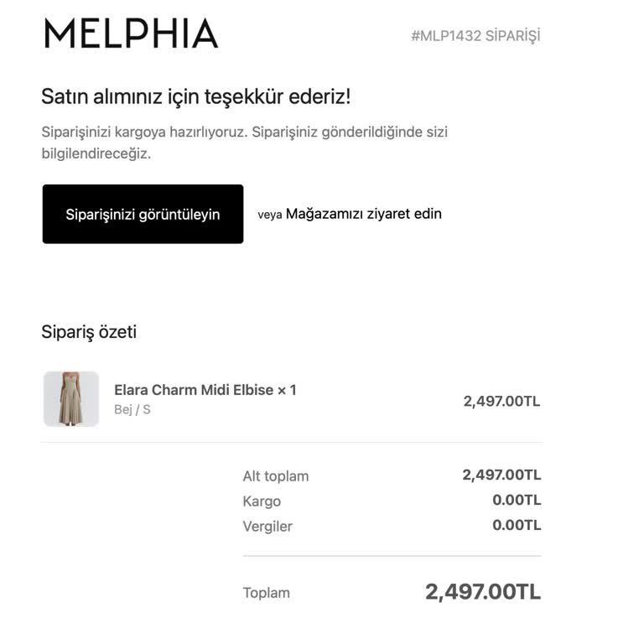Screen dimensions: 644x644
Task: Open the Mağazamızı ziyaret edin link
Action: pyautogui.click(x=363, y=214)
